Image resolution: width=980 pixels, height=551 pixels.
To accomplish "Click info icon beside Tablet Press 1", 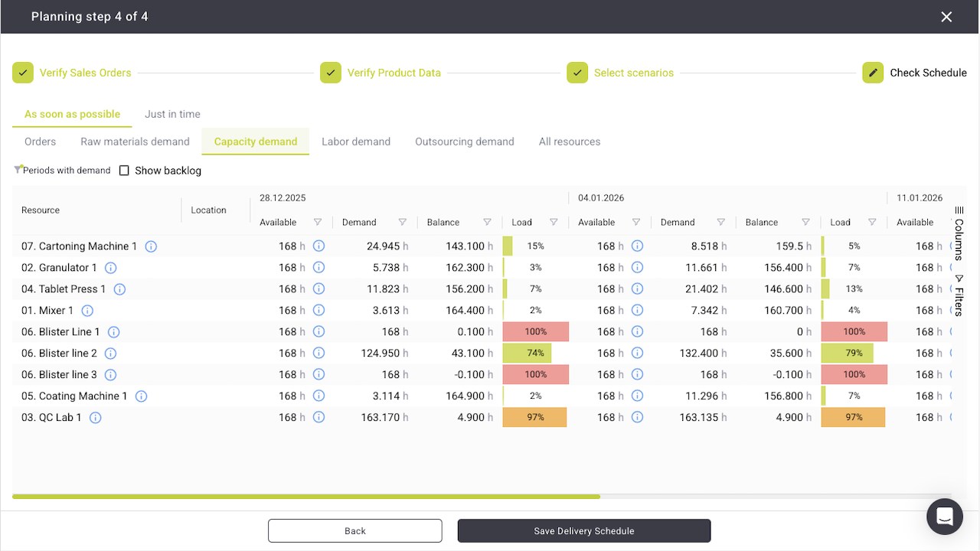I will click(119, 289).
